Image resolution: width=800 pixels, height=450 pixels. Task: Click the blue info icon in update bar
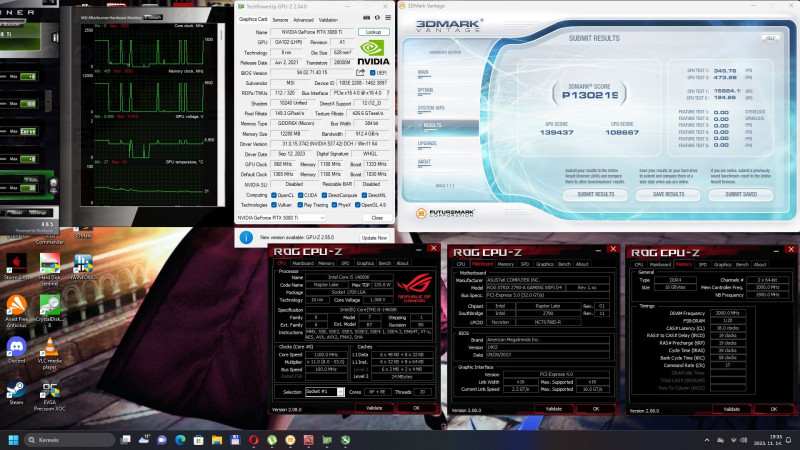246,237
